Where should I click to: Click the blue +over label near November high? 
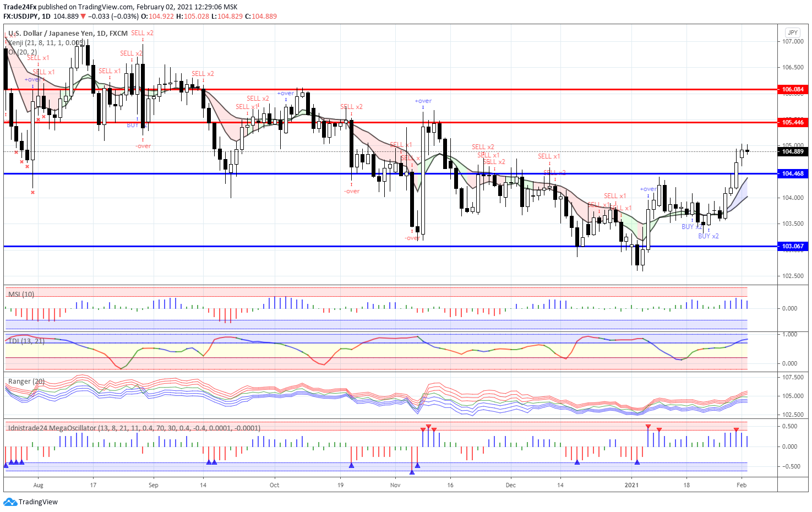[x=423, y=101]
